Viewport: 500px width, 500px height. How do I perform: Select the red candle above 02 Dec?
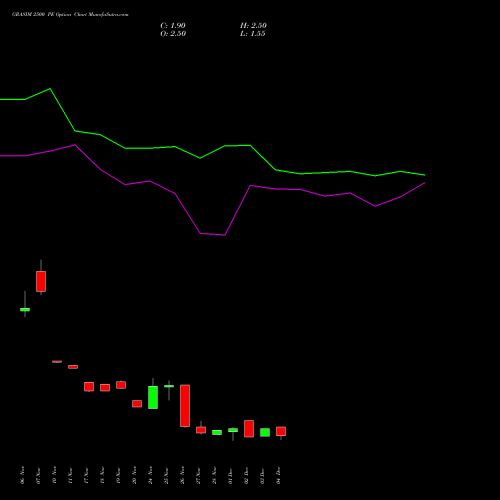point(249,429)
